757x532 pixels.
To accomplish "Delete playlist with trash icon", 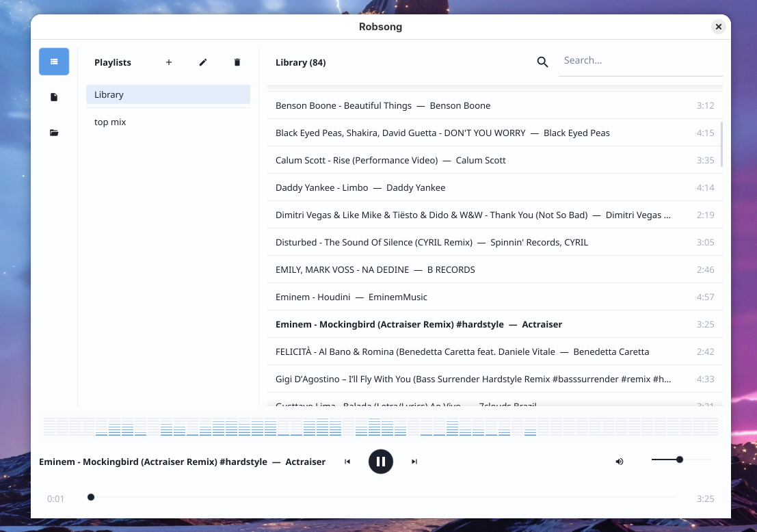I will click(x=237, y=62).
